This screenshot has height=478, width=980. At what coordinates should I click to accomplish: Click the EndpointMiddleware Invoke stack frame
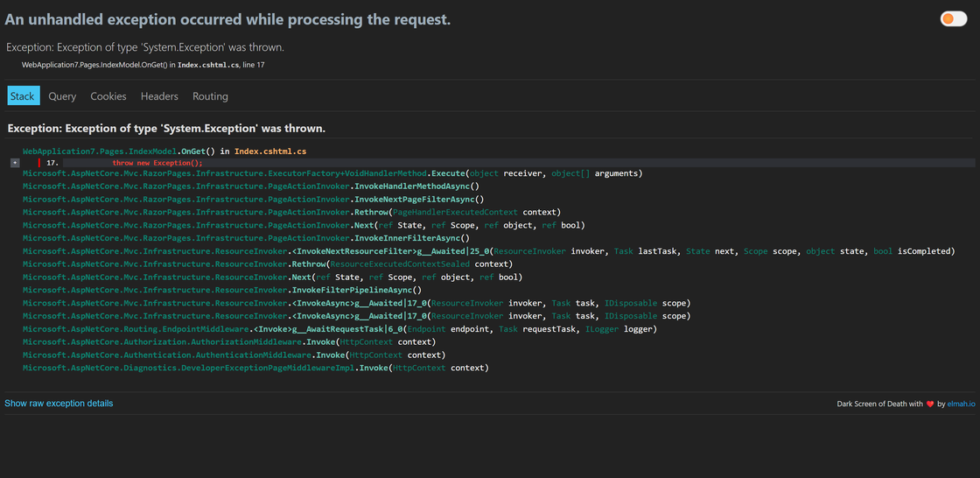click(340, 329)
